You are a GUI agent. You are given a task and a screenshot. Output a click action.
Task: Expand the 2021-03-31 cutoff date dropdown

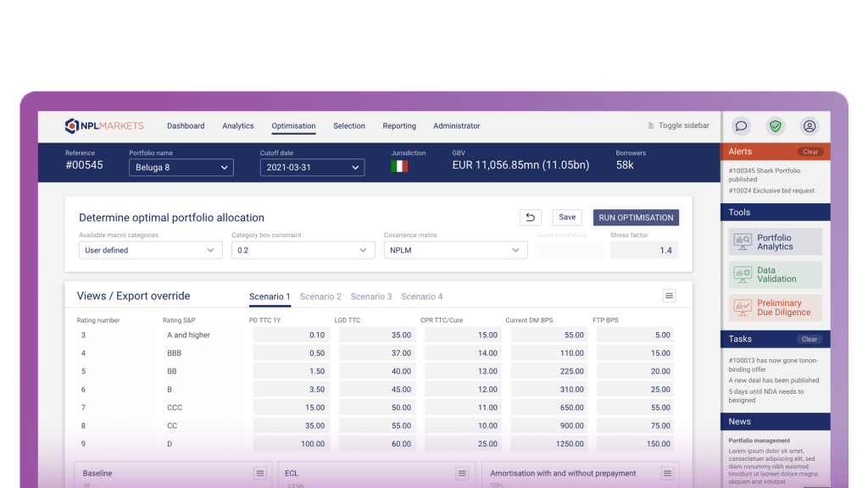pos(312,167)
